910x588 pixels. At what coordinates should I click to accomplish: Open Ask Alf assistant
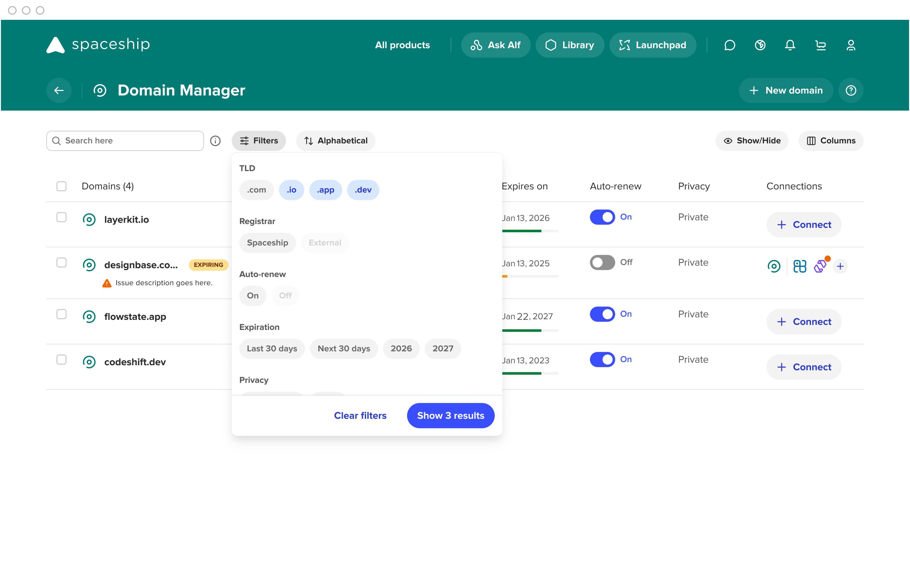(495, 45)
